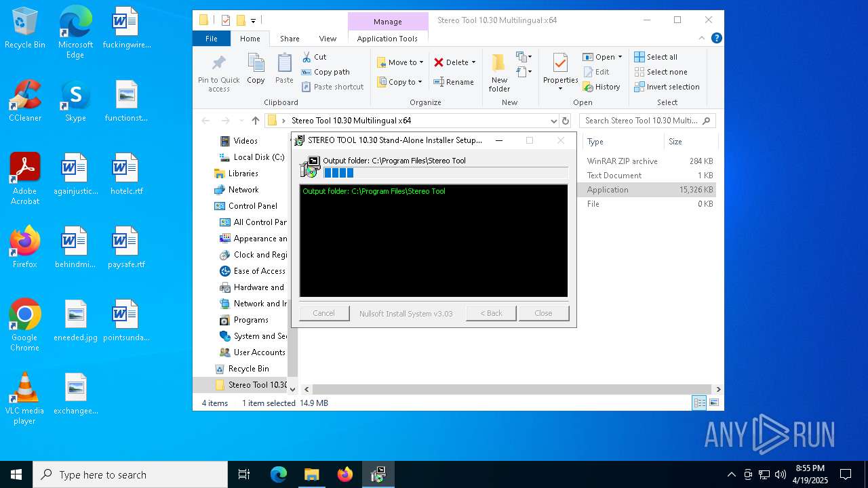
Task: Click the red Delete icon
Action: click(x=439, y=62)
